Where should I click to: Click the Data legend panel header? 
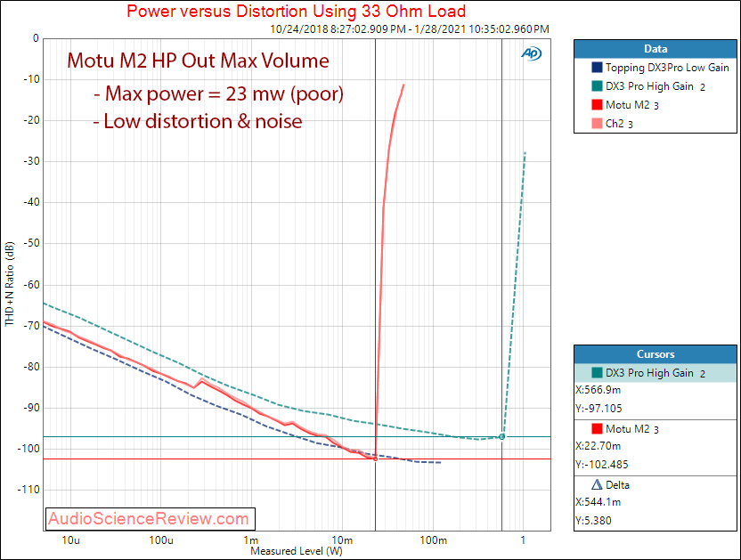(655, 49)
